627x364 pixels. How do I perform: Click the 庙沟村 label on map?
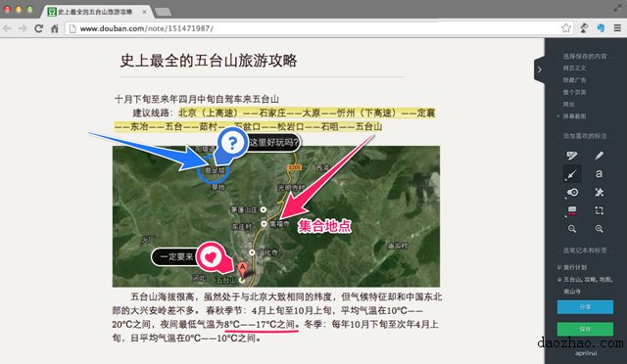[397, 246]
